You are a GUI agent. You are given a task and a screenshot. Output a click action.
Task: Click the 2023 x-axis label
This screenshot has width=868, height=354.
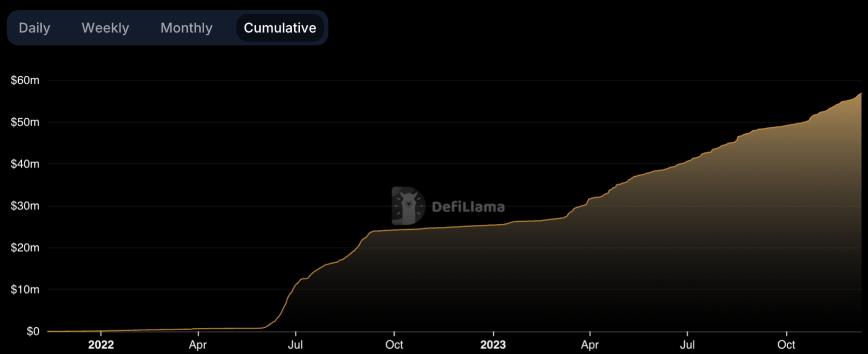493,345
